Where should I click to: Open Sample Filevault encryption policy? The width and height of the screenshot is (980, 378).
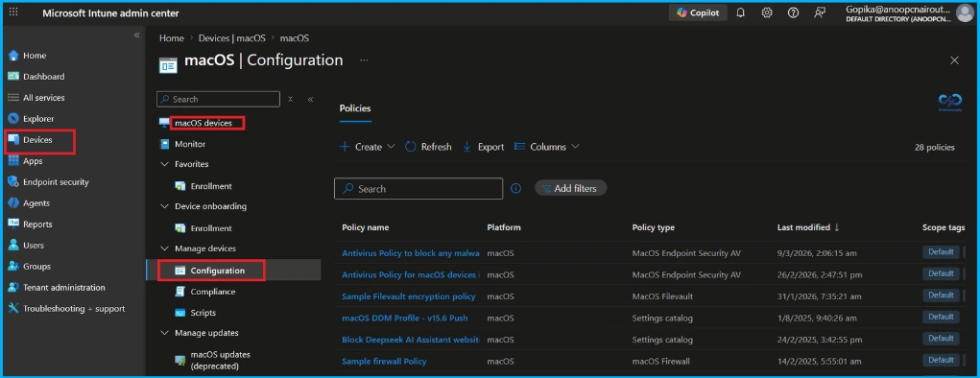click(x=409, y=296)
